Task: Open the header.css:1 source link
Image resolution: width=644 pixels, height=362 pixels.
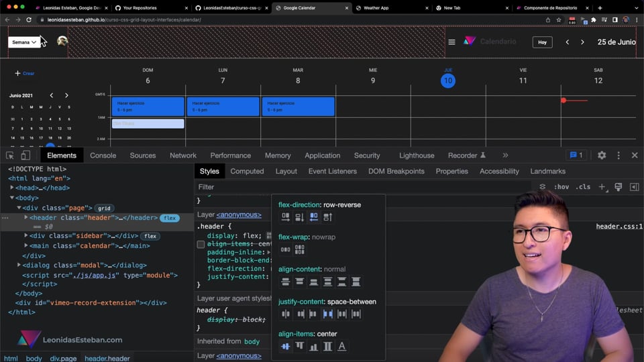Action: coord(619,227)
